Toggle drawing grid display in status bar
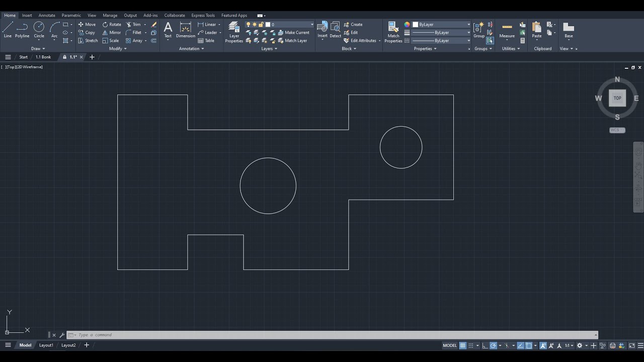The width and height of the screenshot is (644, 362). [462, 345]
